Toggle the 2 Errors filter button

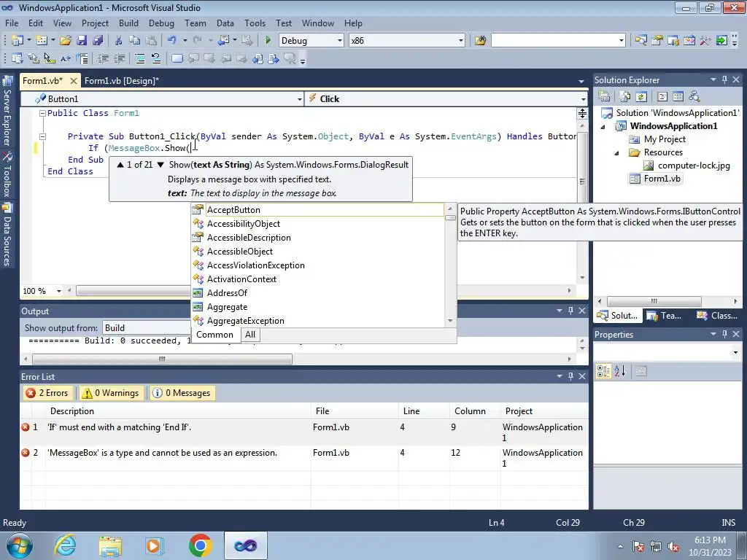coord(47,393)
